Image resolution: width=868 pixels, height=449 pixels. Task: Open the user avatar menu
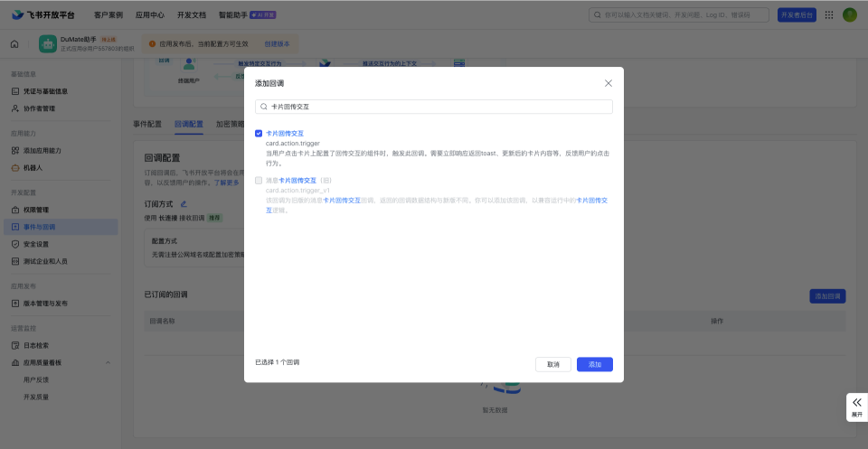tap(850, 14)
